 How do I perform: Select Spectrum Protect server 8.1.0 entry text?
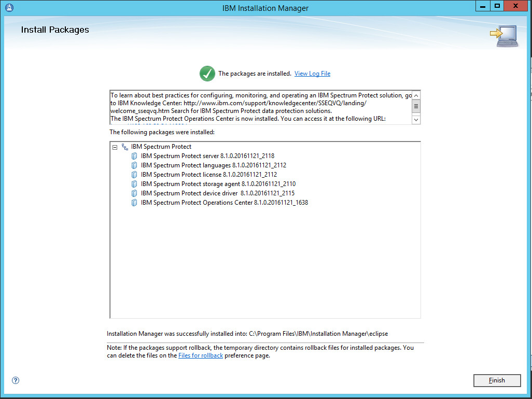(207, 156)
